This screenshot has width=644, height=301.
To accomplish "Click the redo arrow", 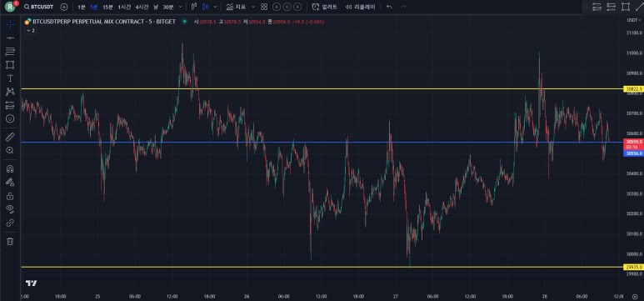I will 403,7.
